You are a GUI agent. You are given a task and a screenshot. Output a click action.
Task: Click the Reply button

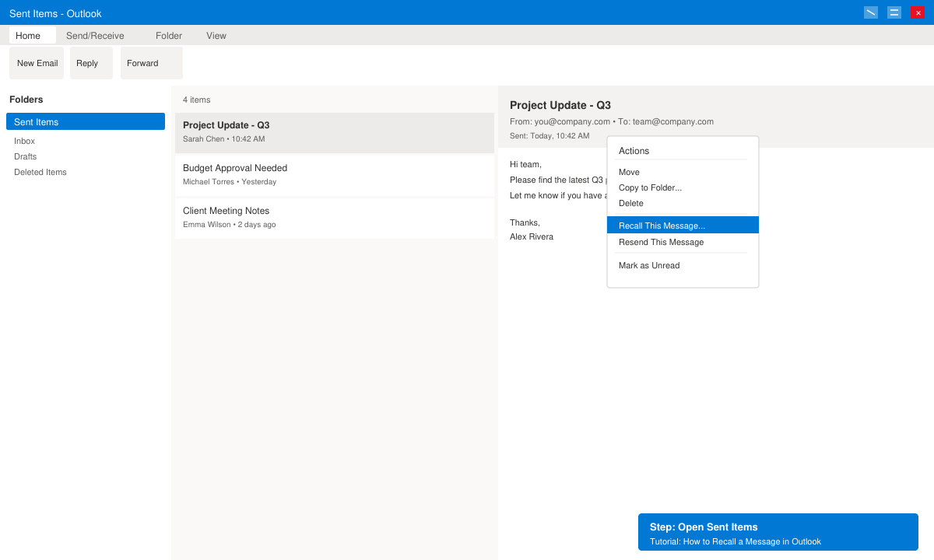(91, 63)
